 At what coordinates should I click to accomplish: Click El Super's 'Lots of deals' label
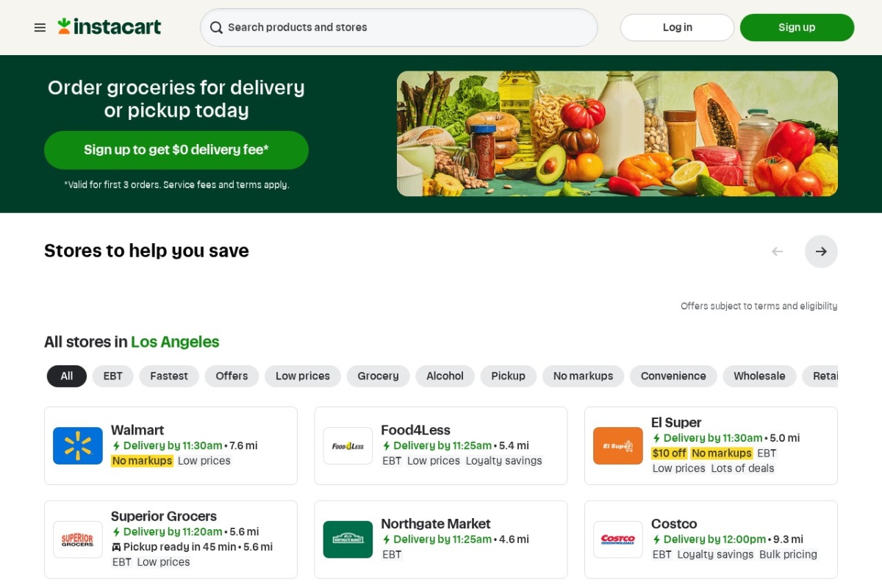[742, 468]
